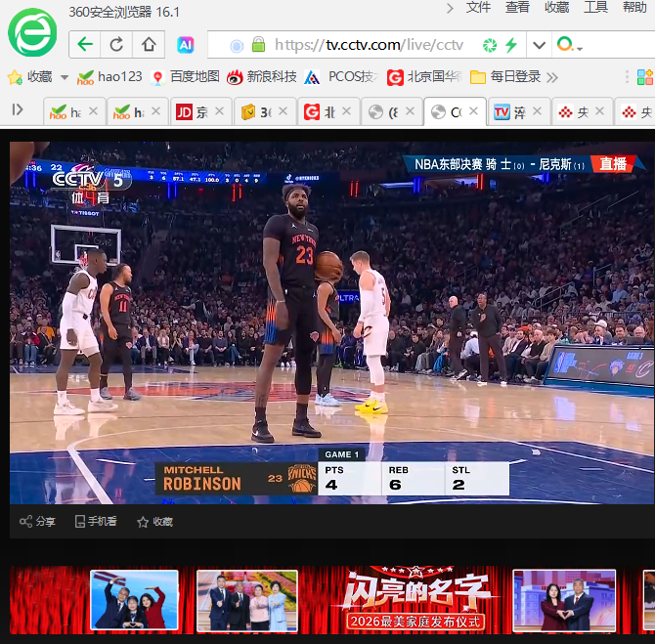Show more bookmarks with double chevron
Viewport: 655px width, 644px height.
tap(552, 77)
